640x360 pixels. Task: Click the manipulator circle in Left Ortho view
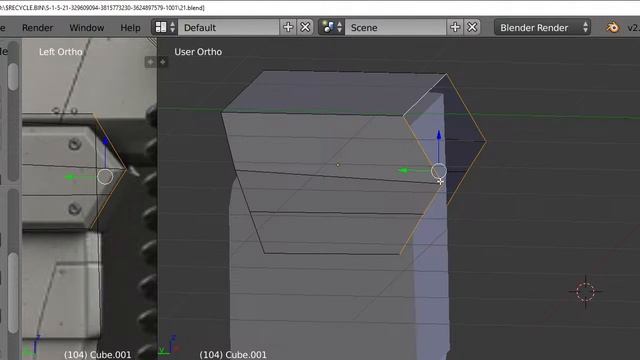pos(105,177)
